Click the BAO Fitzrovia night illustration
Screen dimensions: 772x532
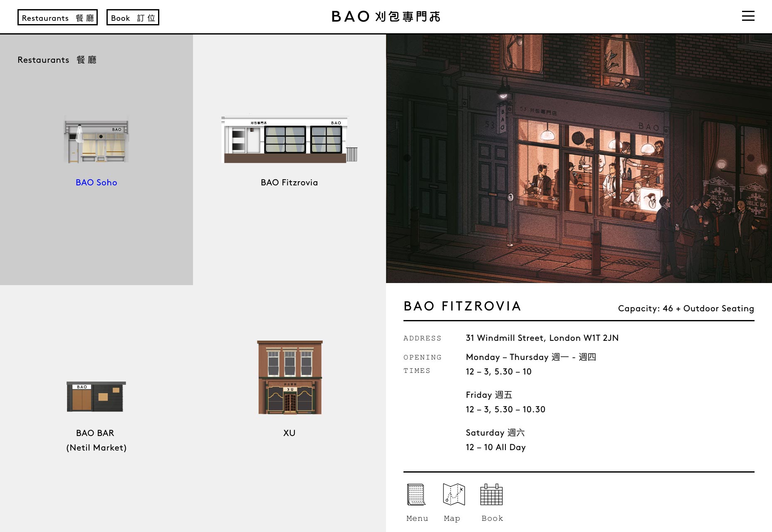pos(579,158)
